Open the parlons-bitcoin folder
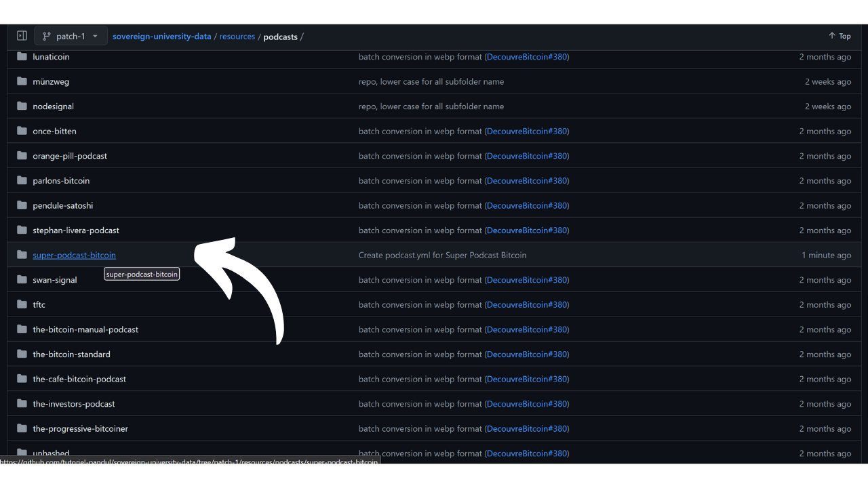Image resolution: width=868 pixels, height=488 pixels. 61,181
